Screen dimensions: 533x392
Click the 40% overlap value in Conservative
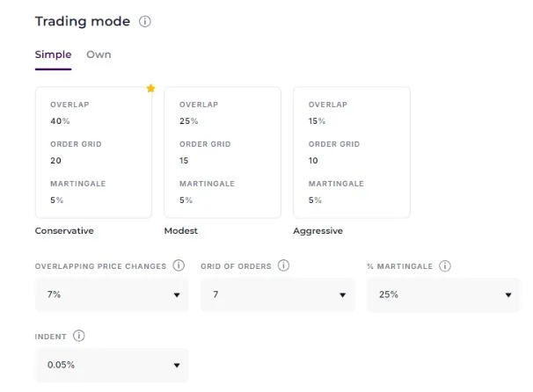point(60,121)
